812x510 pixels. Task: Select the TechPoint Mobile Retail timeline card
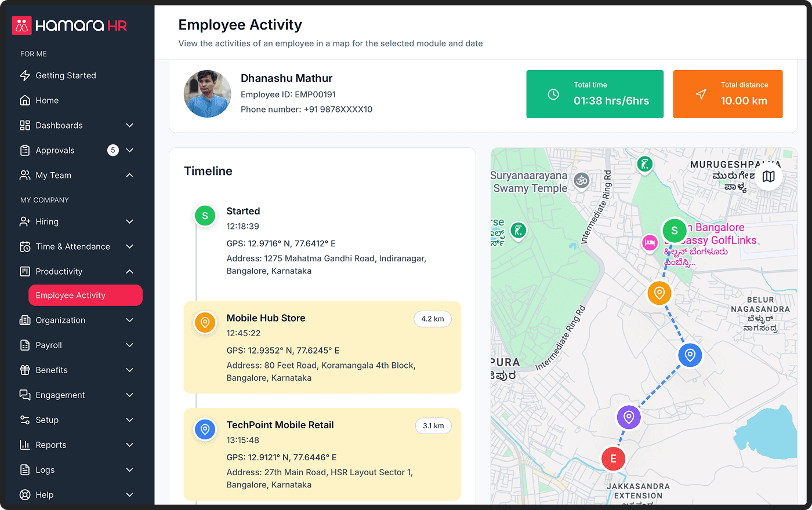322,454
